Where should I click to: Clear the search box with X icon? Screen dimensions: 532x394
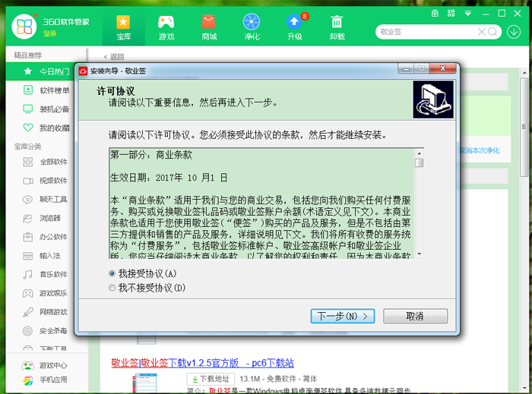[x=481, y=32]
